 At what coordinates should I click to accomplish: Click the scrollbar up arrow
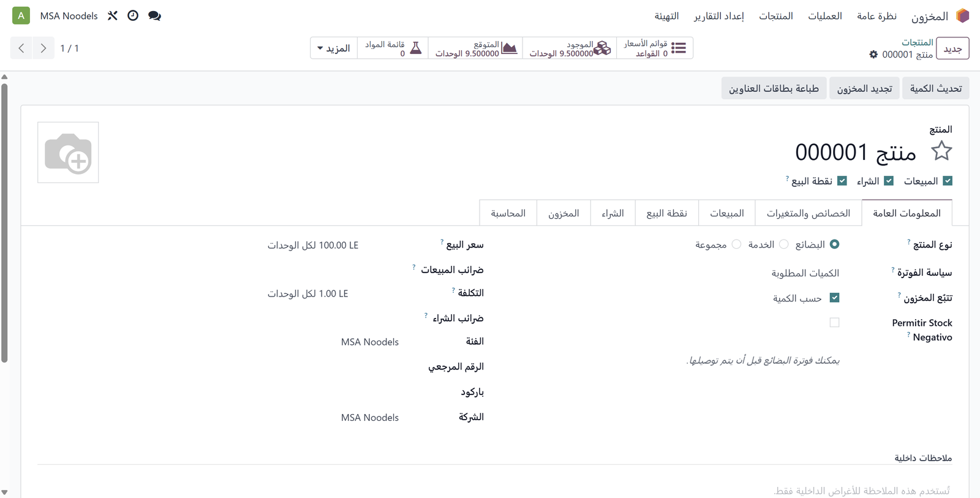tap(4, 77)
